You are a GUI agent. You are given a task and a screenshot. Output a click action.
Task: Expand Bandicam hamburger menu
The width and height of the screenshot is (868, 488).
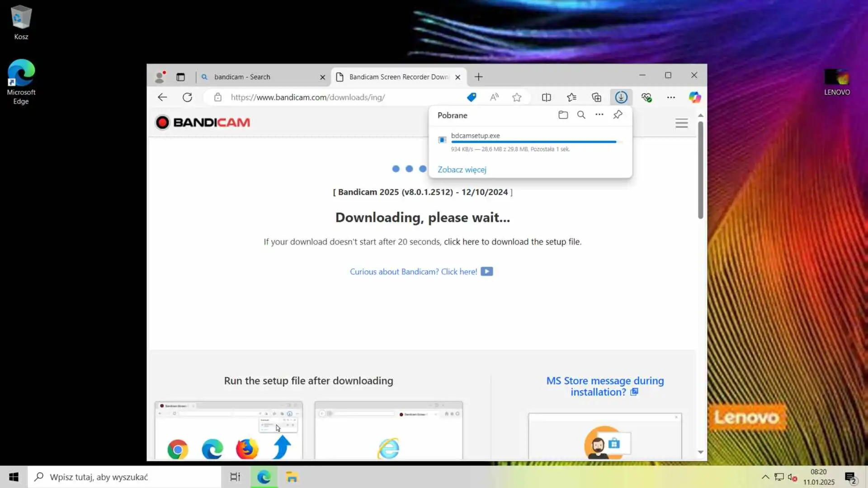pyautogui.click(x=681, y=123)
